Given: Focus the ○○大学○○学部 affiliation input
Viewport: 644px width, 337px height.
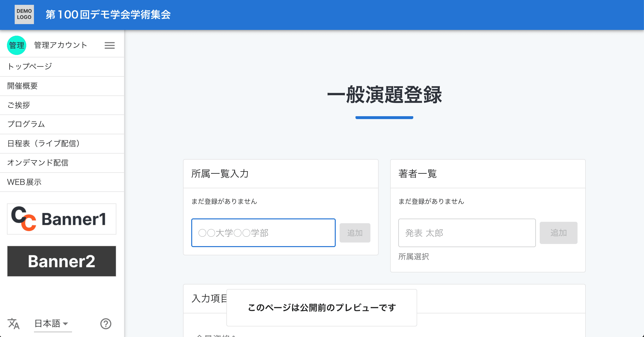Looking at the screenshot, I should (263, 233).
